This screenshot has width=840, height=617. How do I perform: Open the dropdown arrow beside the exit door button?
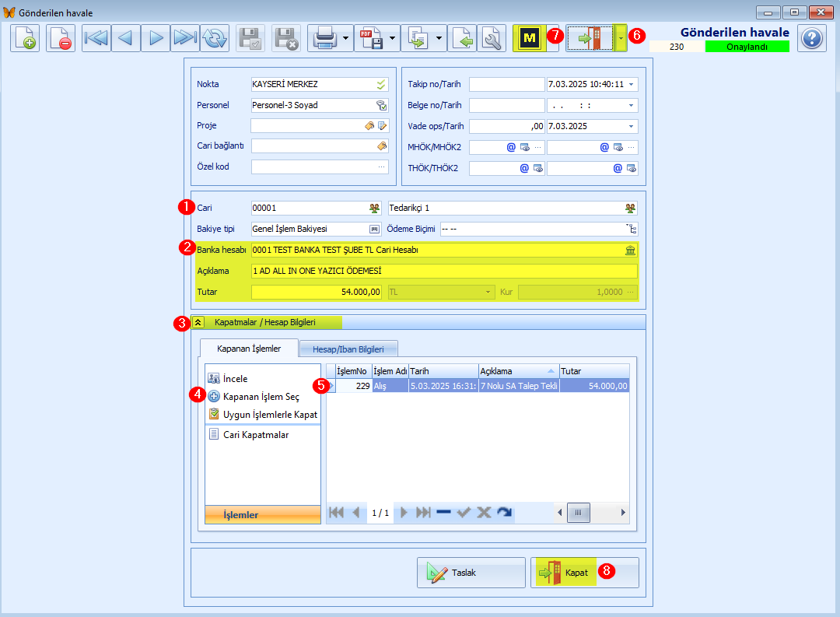coord(621,38)
